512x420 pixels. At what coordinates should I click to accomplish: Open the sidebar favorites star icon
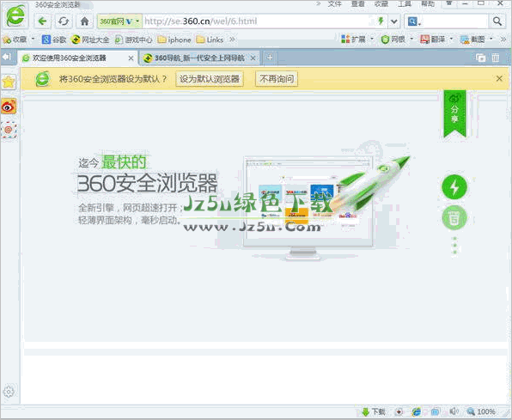click(x=9, y=82)
